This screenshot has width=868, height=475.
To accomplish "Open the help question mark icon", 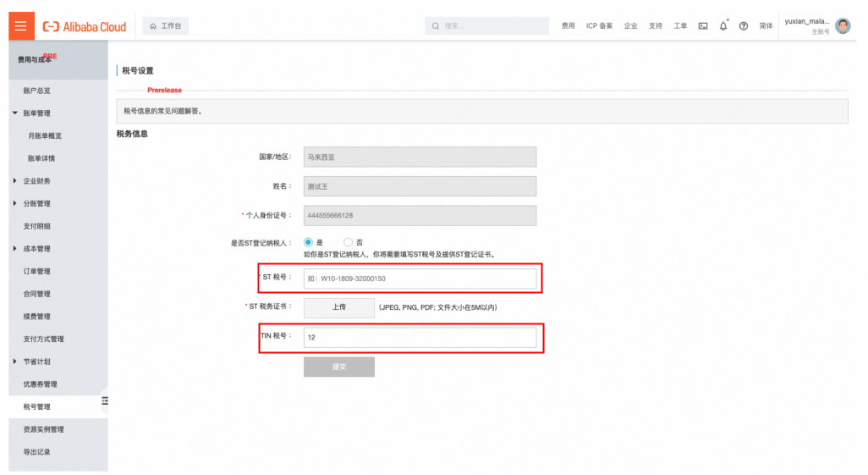I will [x=744, y=26].
